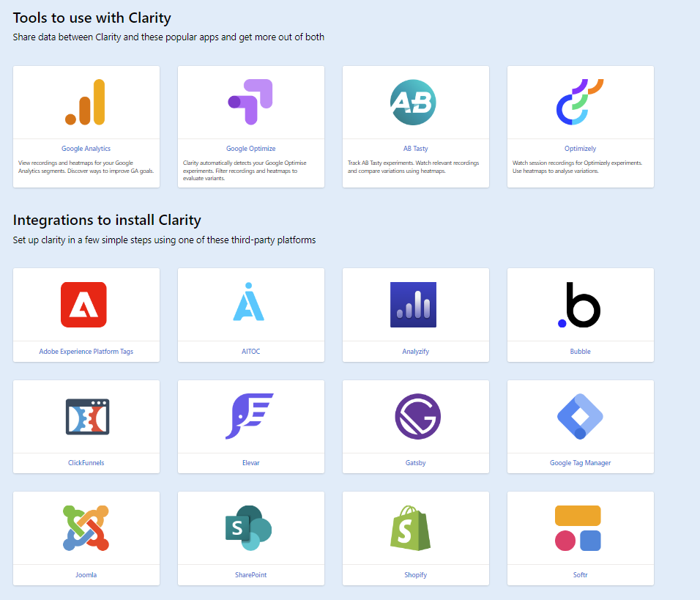700x600 pixels.
Task: Select the AITOC link
Action: point(251,351)
